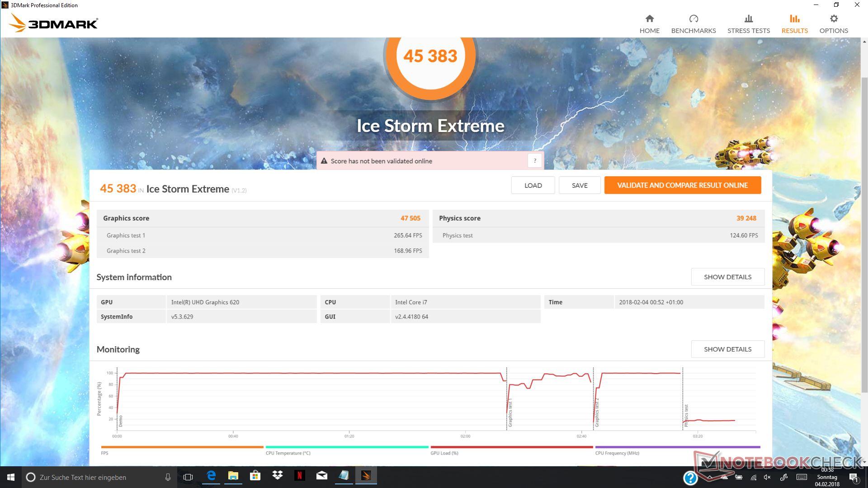Click the GPU Load legend bar
The height and width of the screenshot is (488, 868).
point(512,447)
